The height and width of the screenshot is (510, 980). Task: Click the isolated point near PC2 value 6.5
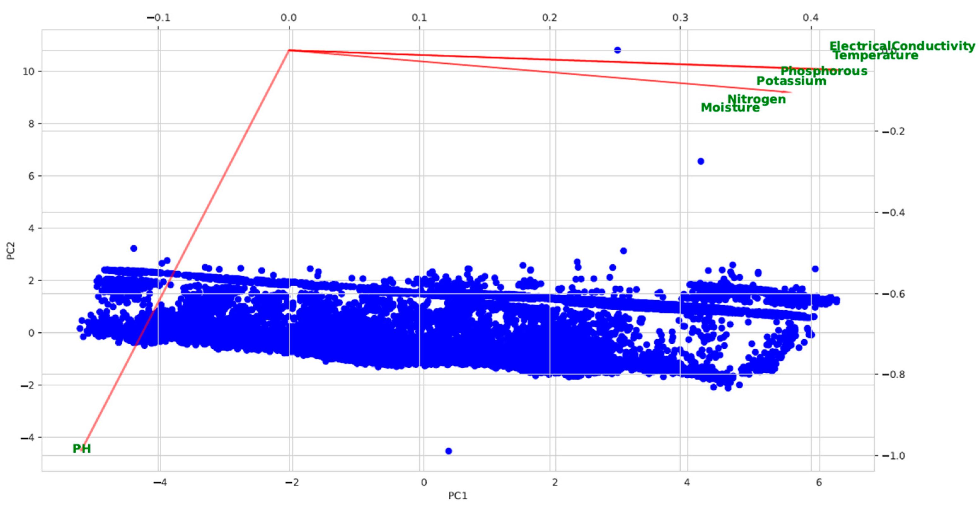[701, 161]
